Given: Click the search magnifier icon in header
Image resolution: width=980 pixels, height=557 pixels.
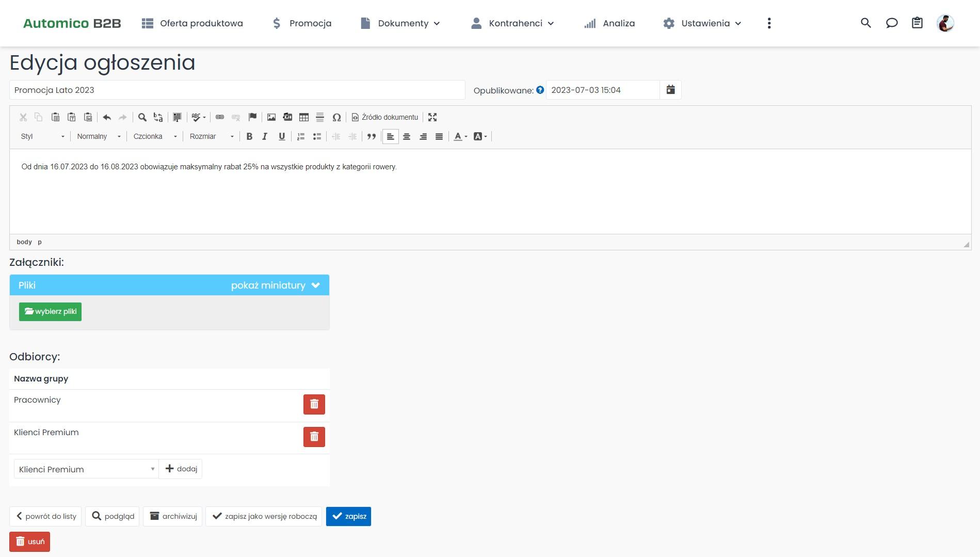Looking at the screenshot, I should (x=865, y=23).
